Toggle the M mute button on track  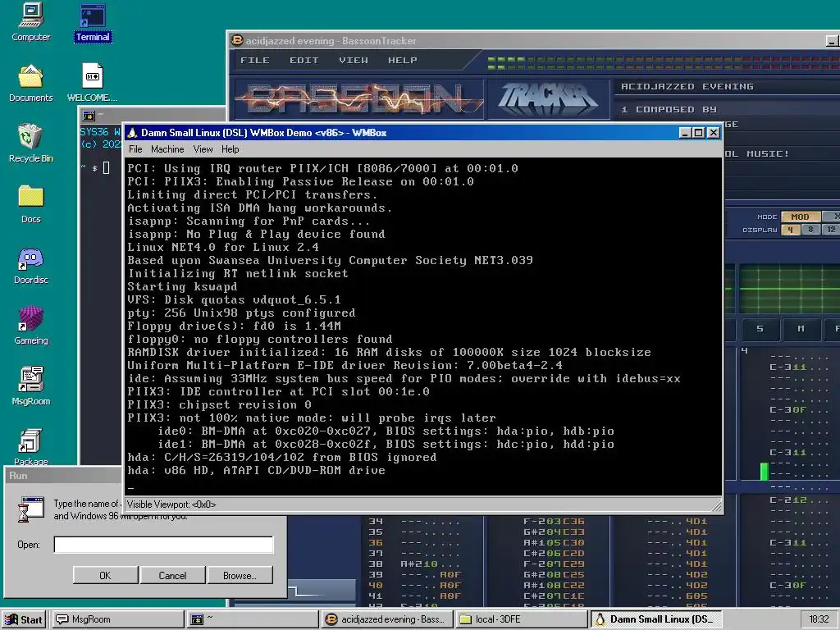[x=801, y=328]
